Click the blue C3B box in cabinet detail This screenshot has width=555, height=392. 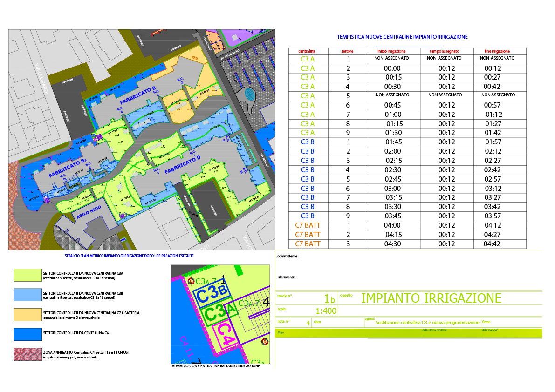212,294
